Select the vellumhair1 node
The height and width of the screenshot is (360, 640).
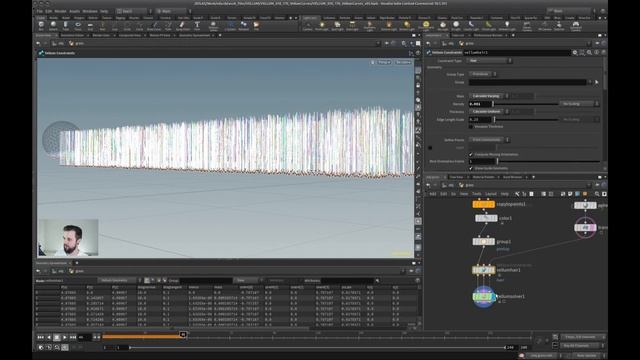(x=484, y=270)
